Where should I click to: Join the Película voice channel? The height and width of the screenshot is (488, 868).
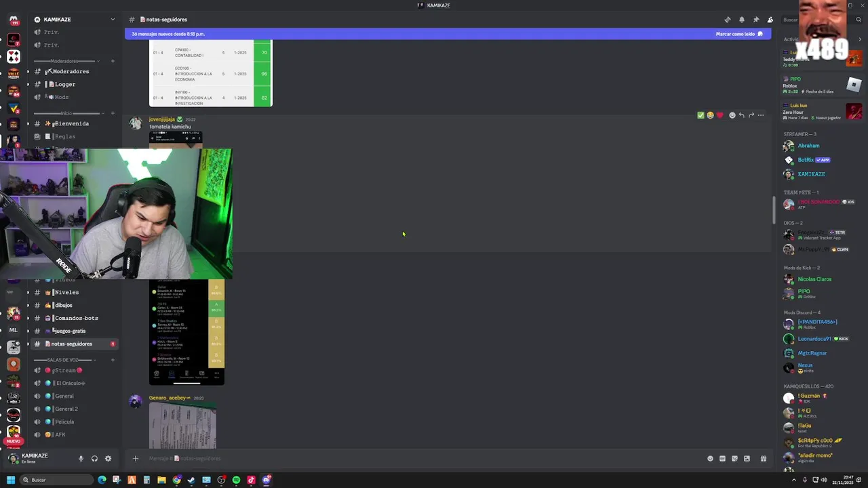tap(75, 422)
